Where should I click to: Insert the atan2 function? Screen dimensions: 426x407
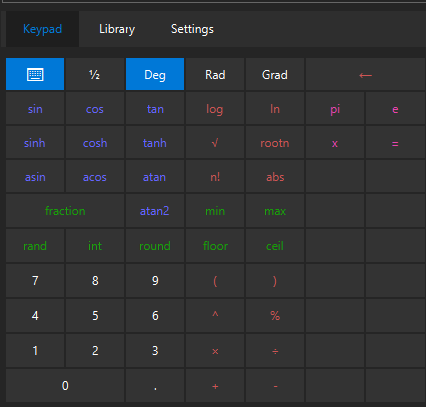point(155,211)
